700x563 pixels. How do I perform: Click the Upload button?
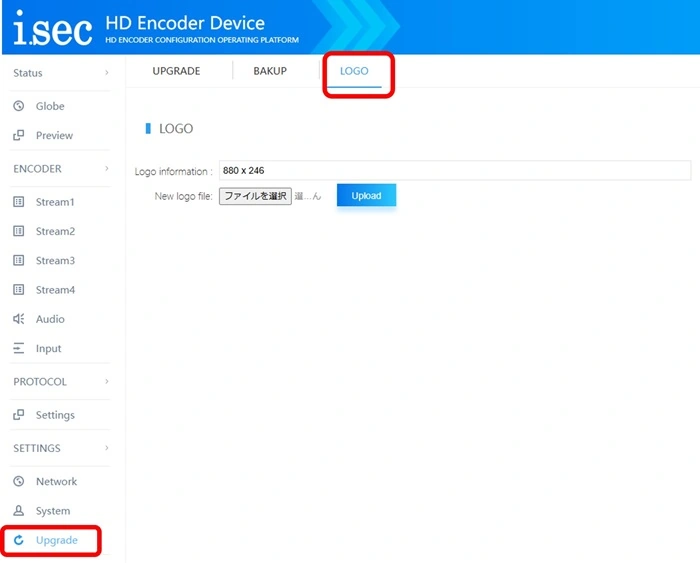click(x=366, y=196)
